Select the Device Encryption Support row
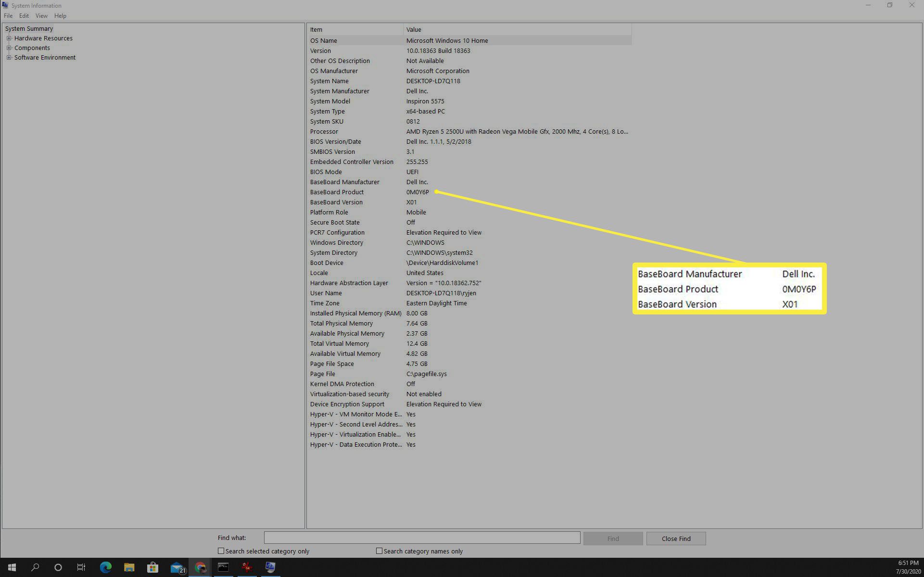 [x=469, y=404]
